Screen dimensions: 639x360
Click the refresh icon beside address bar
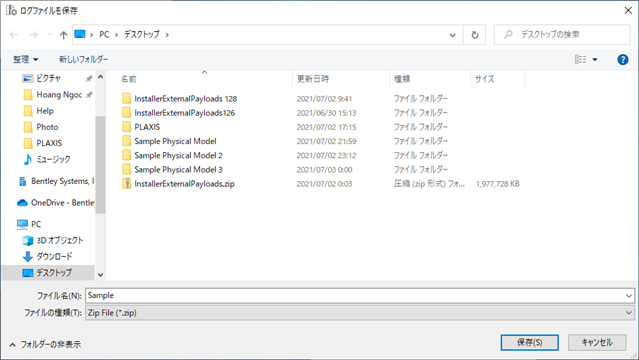(475, 35)
